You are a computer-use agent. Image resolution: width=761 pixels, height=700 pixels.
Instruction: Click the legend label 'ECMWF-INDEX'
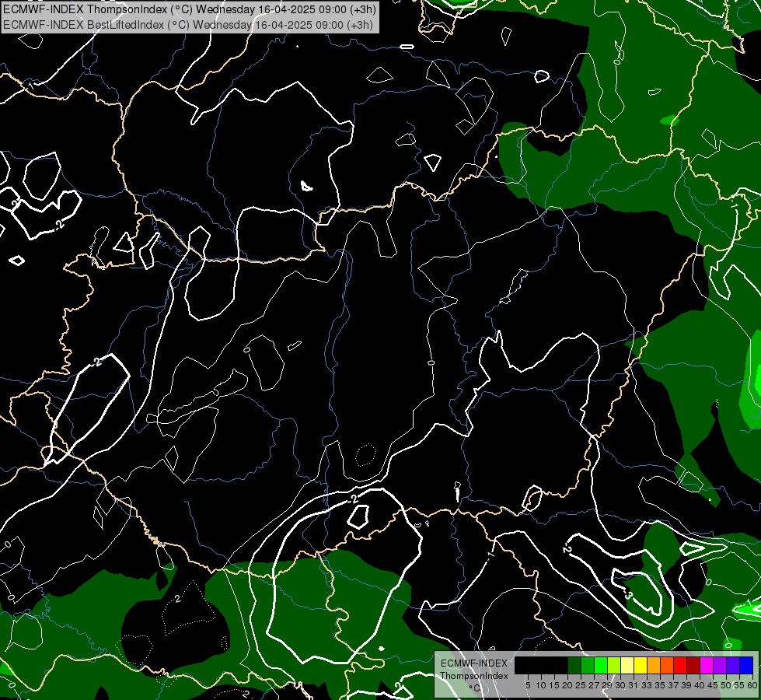coord(474,663)
